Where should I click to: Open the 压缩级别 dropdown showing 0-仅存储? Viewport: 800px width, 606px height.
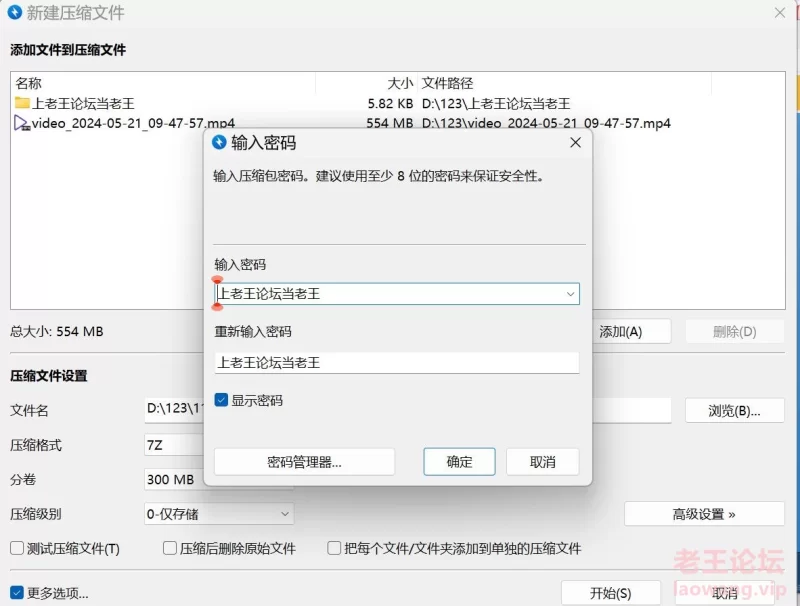tap(219, 514)
